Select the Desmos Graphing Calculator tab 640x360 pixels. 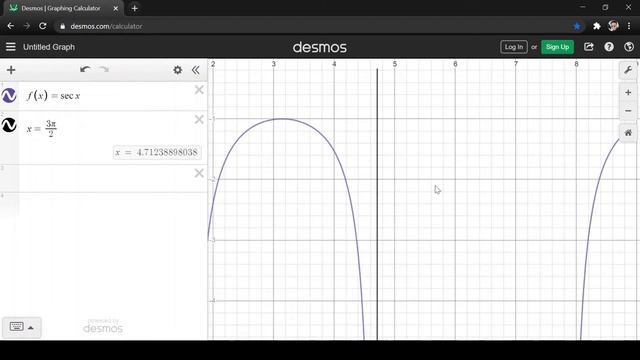[61, 8]
